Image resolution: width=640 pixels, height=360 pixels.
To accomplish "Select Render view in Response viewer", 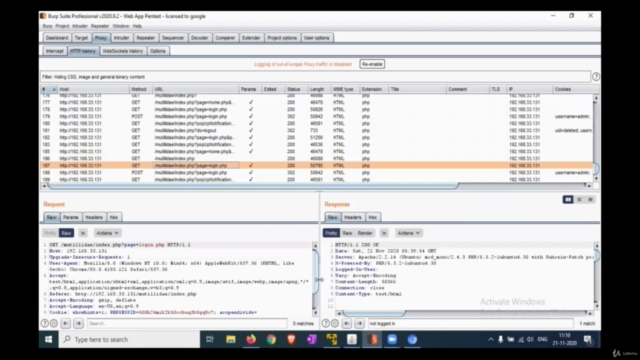I will point(365,233).
